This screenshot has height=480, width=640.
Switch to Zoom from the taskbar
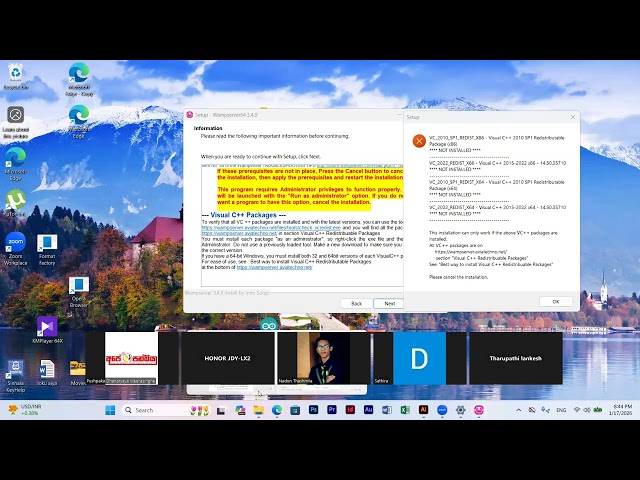442,410
